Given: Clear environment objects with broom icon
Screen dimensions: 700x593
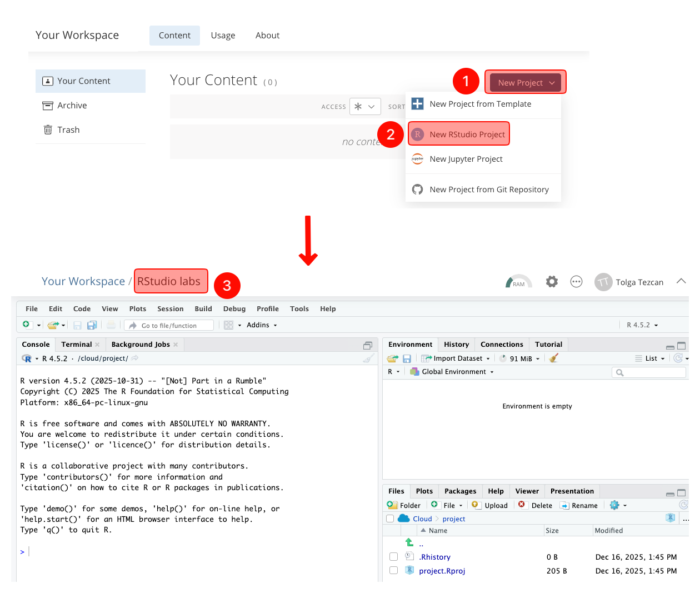Looking at the screenshot, I should click(x=553, y=358).
